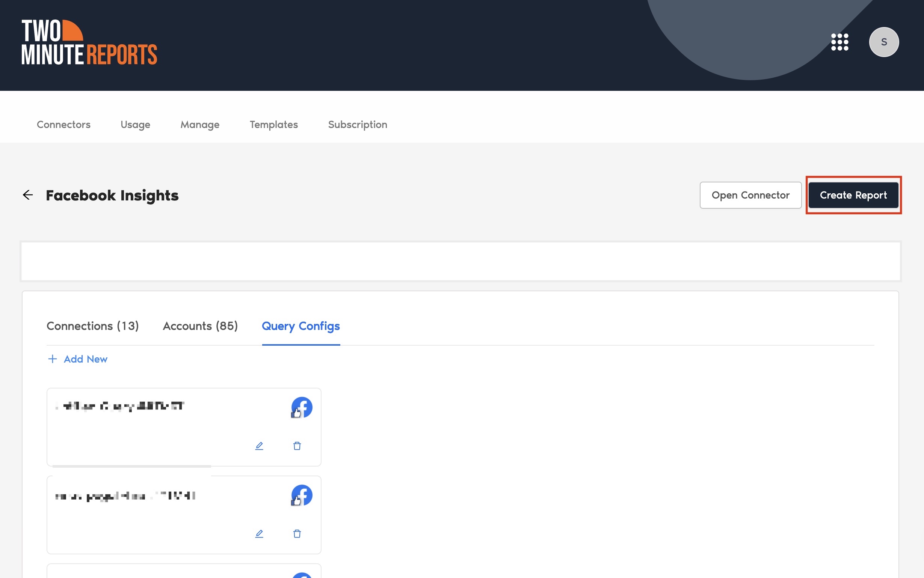The height and width of the screenshot is (578, 924).
Task: Switch to the Accounts (85) tab
Action: pos(201,326)
